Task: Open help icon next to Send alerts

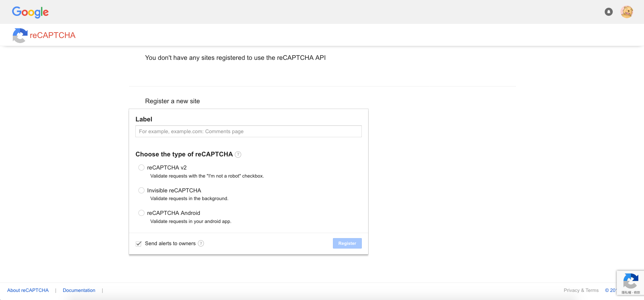Action: [x=201, y=243]
